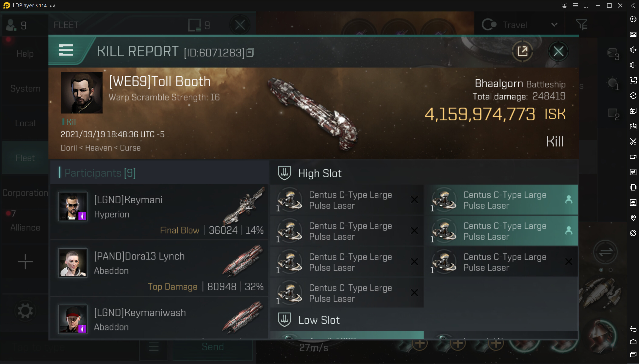Screen dimensions: 639x364
Task: Switch to the Local chat tab
Action: click(25, 123)
